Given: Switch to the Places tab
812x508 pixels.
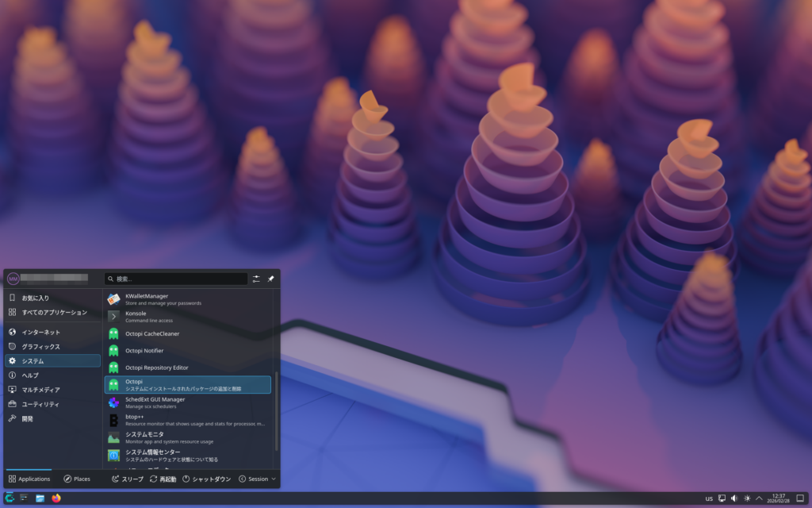Looking at the screenshot, I should (77, 479).
